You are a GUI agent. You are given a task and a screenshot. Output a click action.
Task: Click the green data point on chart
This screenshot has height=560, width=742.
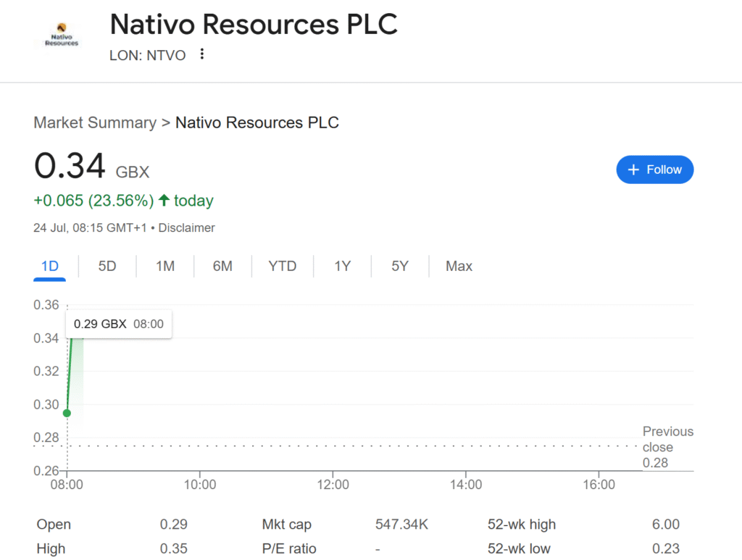point(67,413)
